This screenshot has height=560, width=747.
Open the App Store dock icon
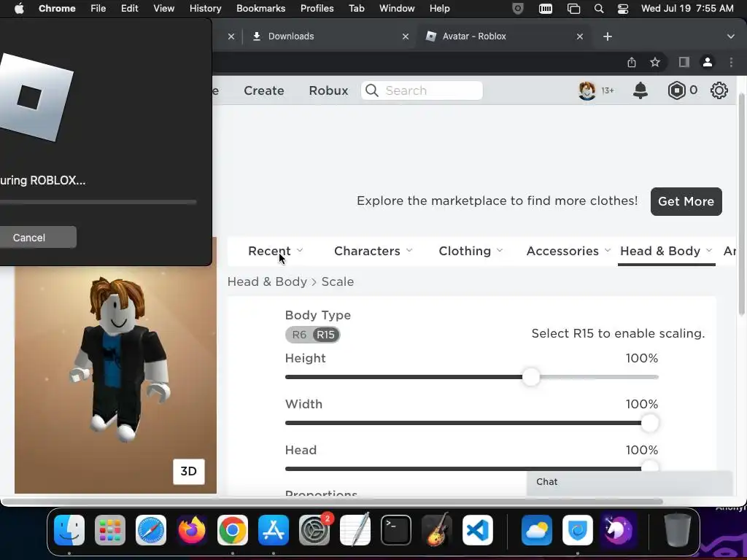tap(274, 530)
